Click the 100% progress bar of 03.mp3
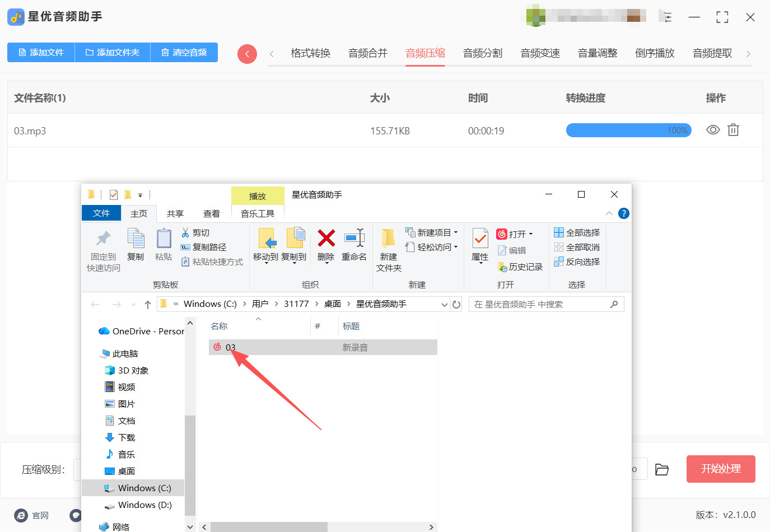Screen dimensions: 770x532 click(628, 130)
